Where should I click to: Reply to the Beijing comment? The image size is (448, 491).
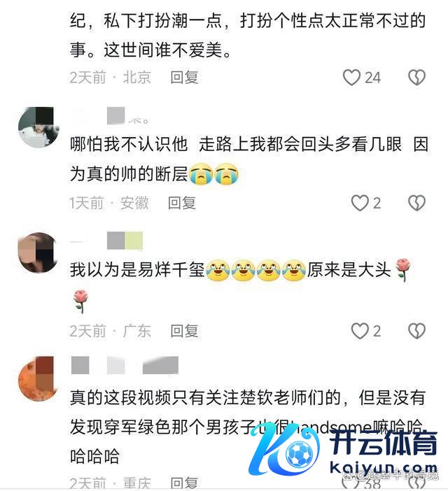click(x=184, y=78)
